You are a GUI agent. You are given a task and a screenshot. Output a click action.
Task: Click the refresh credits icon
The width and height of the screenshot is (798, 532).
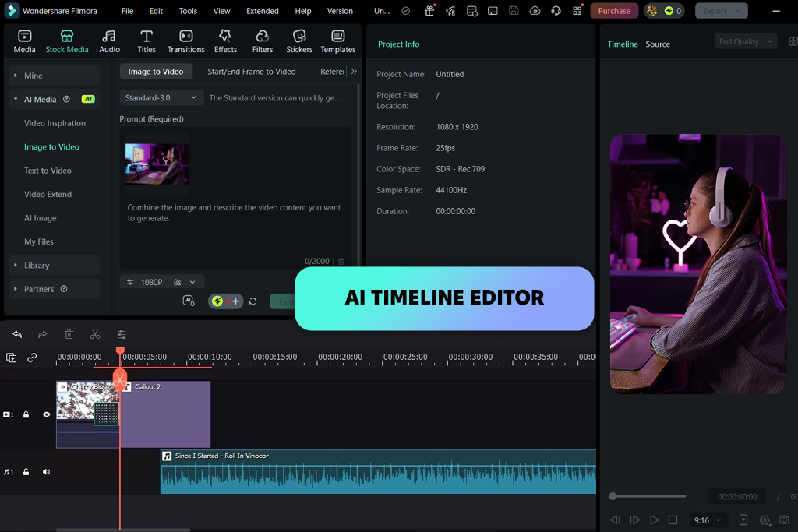pos(253,301)
